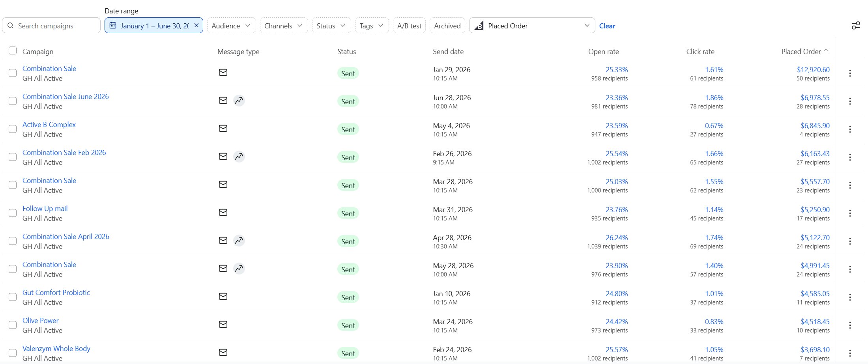Sort by Click rate column header
The image size is (868, 364).
click(700, 52)
